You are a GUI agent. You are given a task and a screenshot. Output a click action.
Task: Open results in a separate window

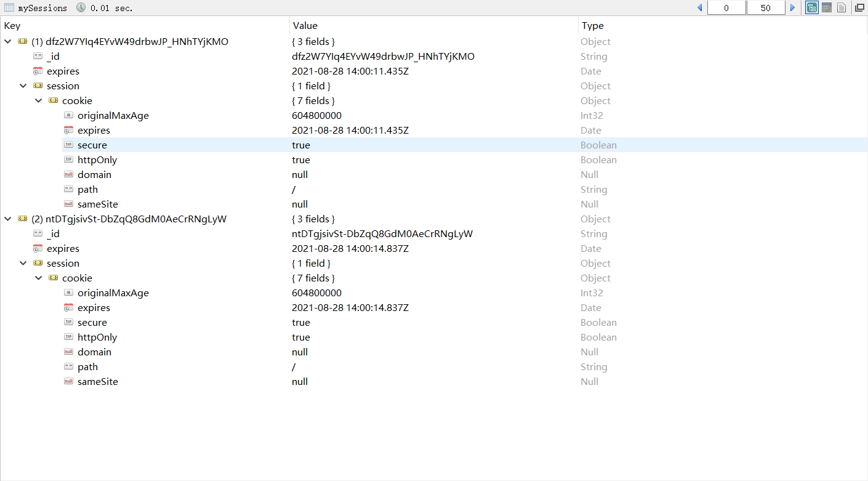point(859,8)
